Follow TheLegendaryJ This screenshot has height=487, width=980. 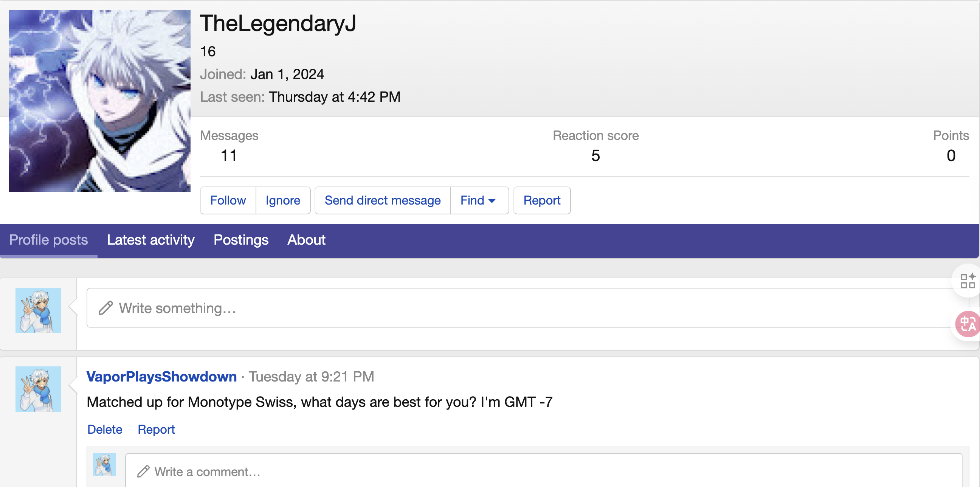[x=228, y=200]
